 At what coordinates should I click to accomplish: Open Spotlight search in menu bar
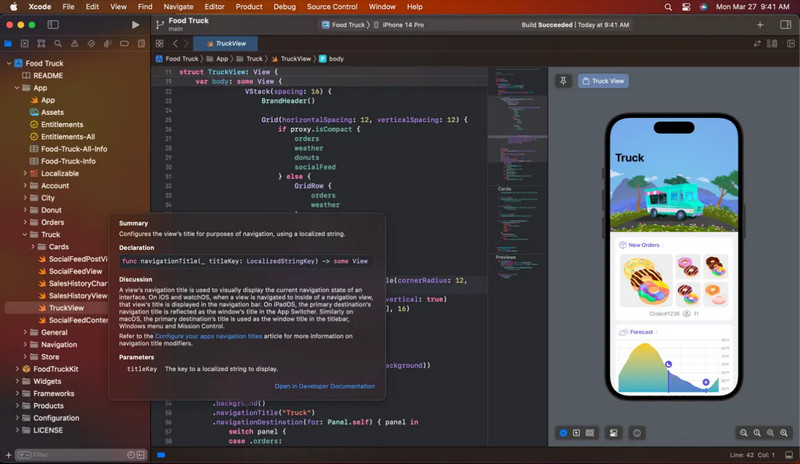click(x=668, y=7)
